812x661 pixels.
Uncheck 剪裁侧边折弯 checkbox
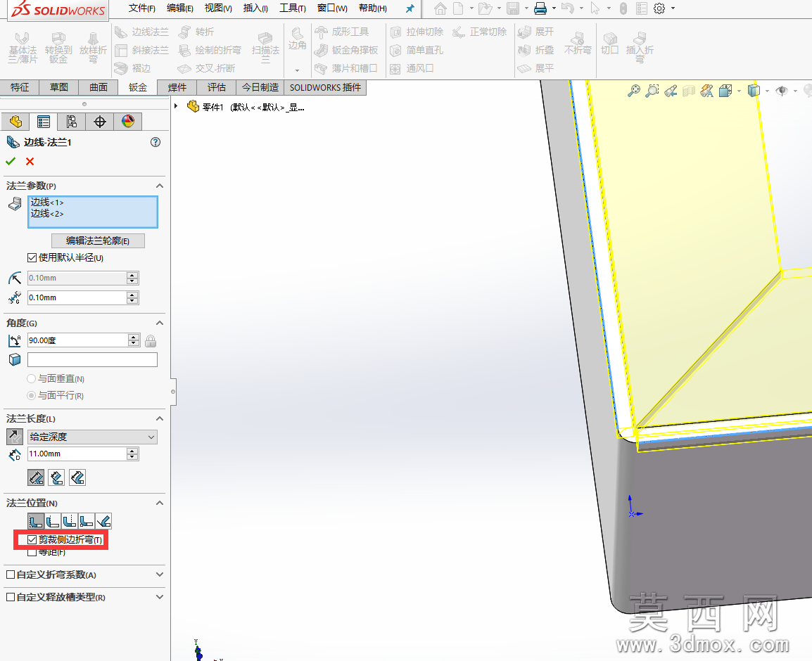[32, 540]
